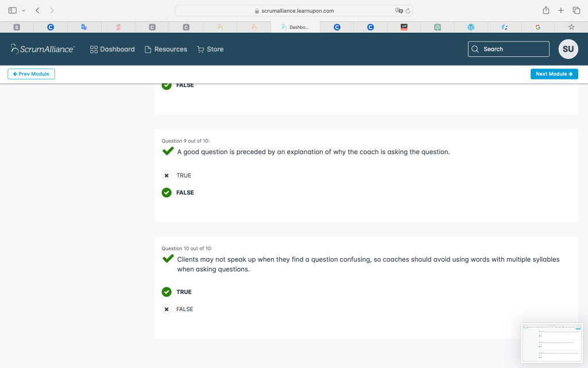Viewport: 588px width, 368px height.
Task: Open the Store page
Action: point(210,49)
